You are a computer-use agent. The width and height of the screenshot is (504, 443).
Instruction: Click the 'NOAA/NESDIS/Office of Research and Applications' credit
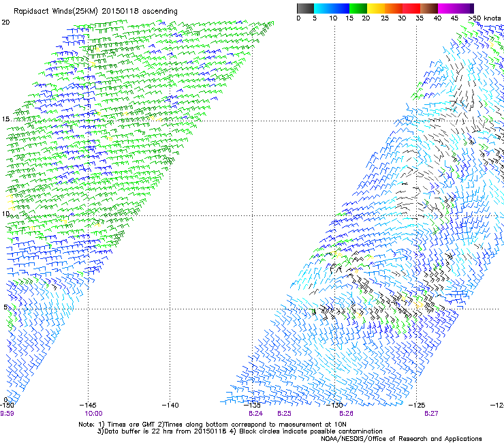click(401, 439)
